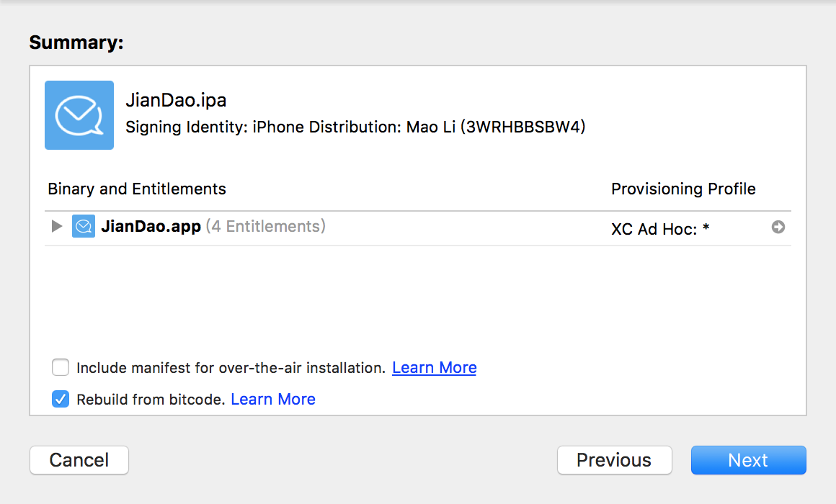Click the JianDao.ipa file name title

click(x=176, y=100)
